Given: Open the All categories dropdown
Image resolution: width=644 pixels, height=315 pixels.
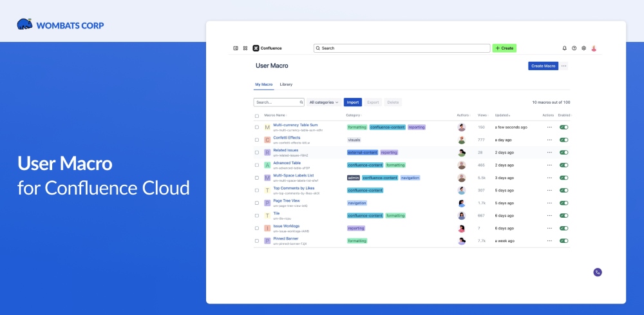Looking at the screenshot, I should [324, 102].
